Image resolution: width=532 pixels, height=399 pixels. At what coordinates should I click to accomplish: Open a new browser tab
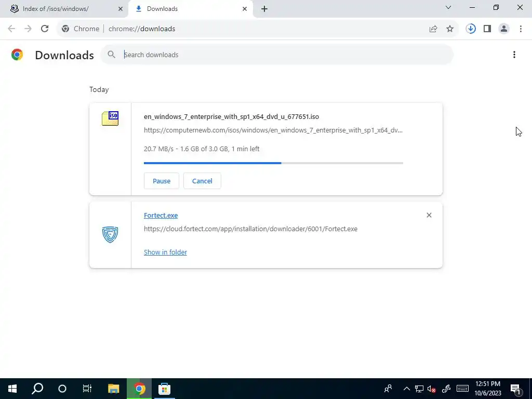264,9
